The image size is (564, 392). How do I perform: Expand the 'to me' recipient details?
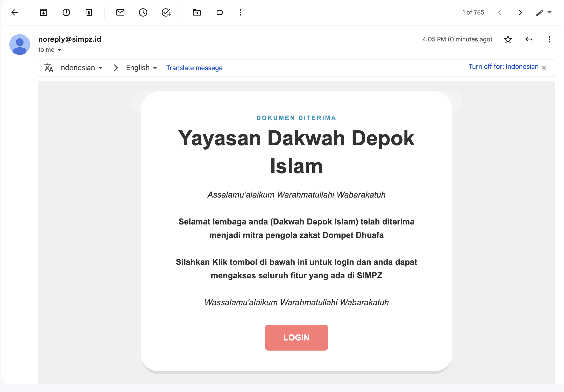click(x=60, y=50)
